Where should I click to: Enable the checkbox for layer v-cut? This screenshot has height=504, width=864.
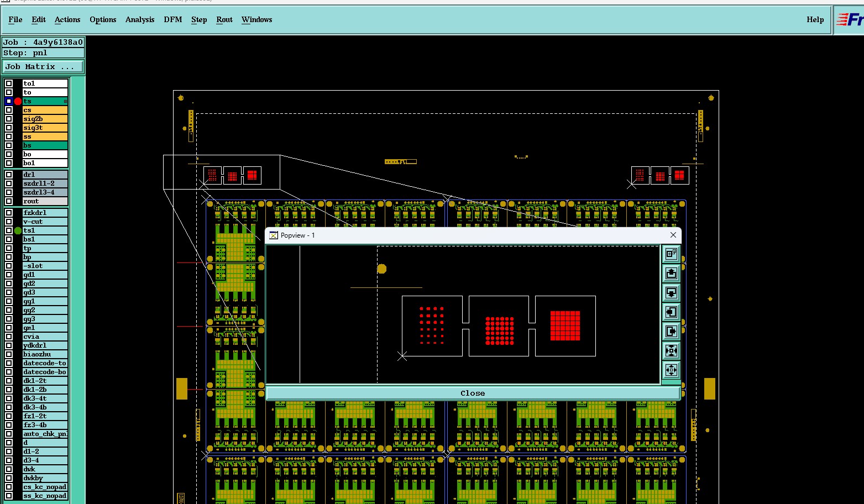point(9,222)
